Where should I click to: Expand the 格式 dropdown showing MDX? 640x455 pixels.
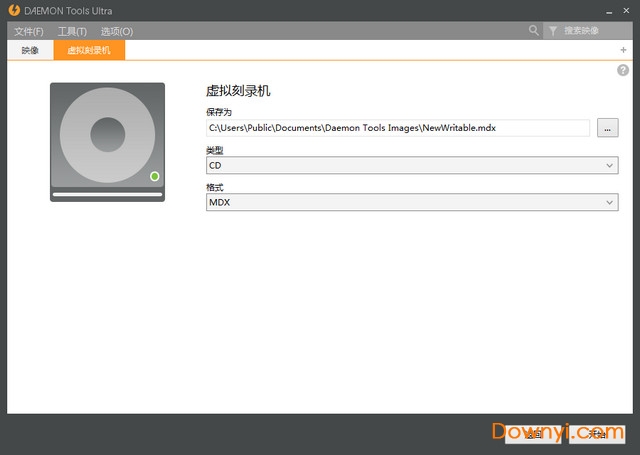[412, 202]
